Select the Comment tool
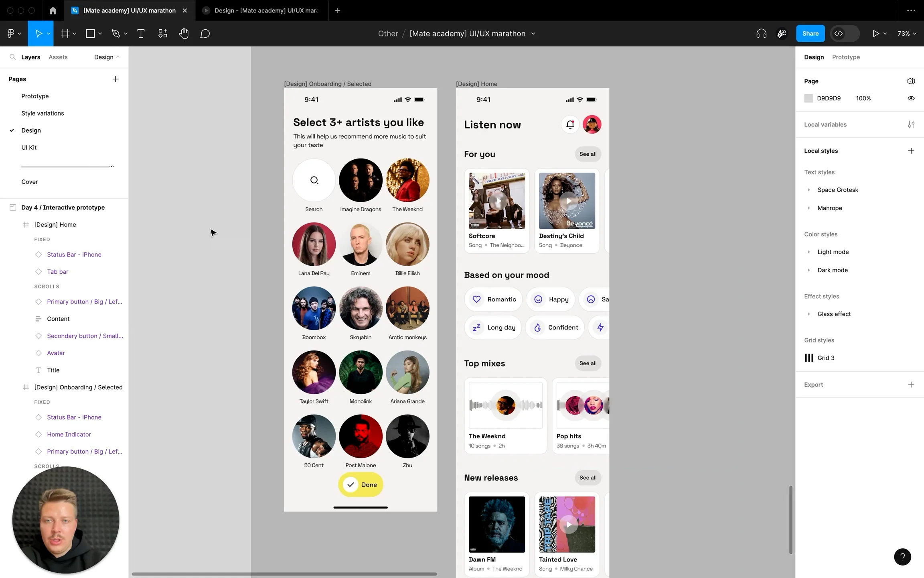 (x=205, y=34)
